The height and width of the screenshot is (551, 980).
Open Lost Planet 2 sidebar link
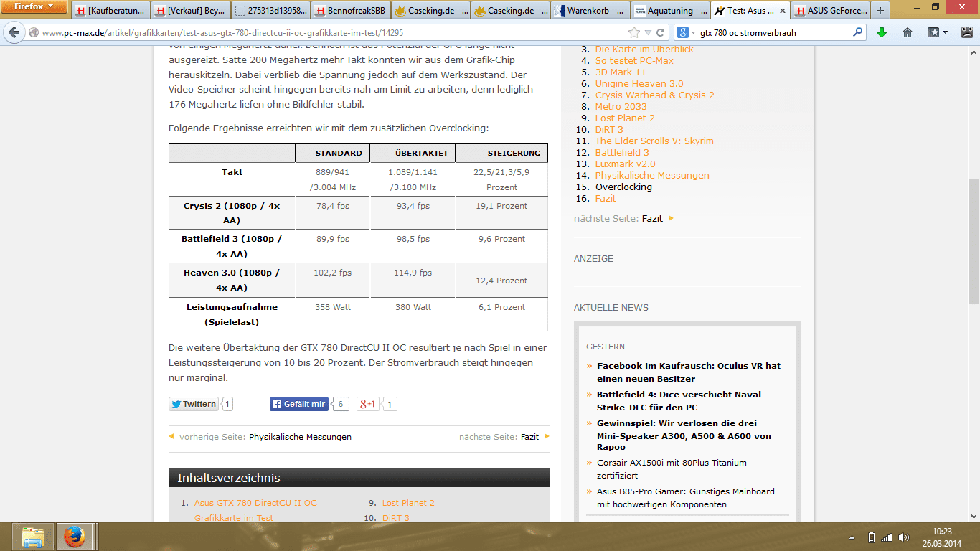[x=625, y=118]
